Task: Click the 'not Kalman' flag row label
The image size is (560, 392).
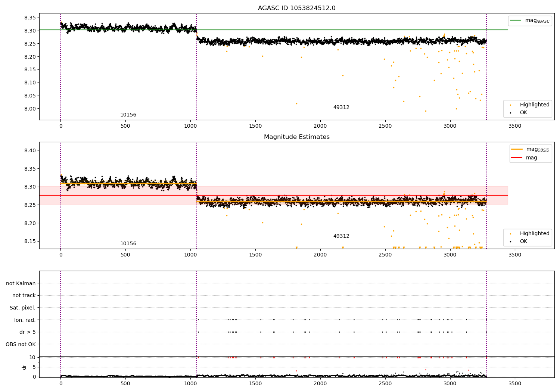Action: [x=21, y=283]
